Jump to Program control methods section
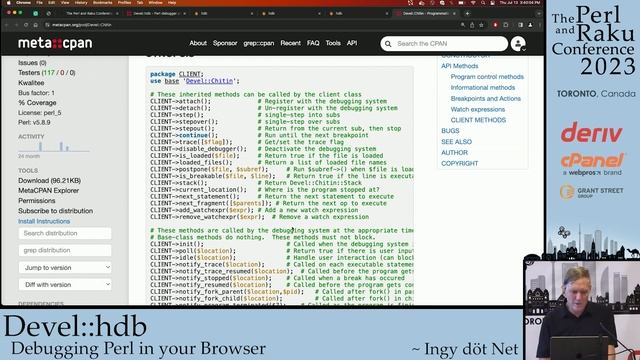 point(487,77)
